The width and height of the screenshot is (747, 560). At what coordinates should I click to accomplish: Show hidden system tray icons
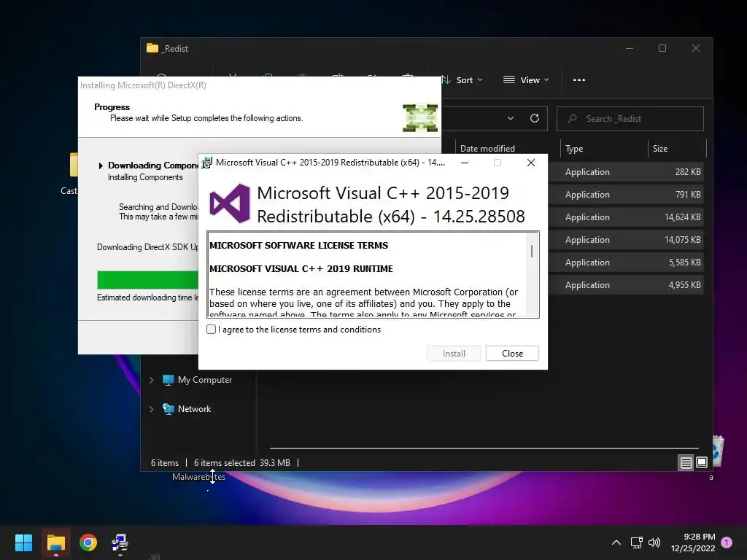(x=616, y=542)
